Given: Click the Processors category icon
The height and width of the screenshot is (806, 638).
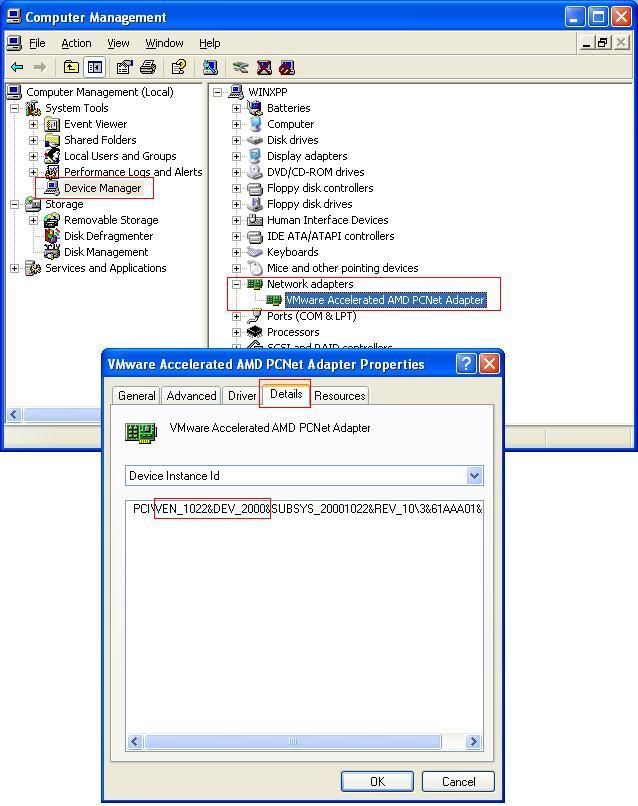Looking at the screenshot, I should pyautogui.click(x=254, y=332).
